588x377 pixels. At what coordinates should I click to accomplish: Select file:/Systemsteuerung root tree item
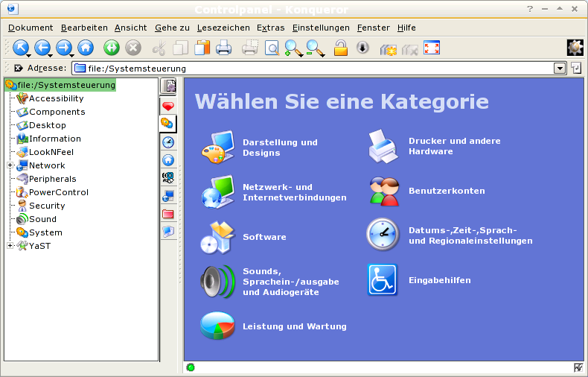point(60,85)
